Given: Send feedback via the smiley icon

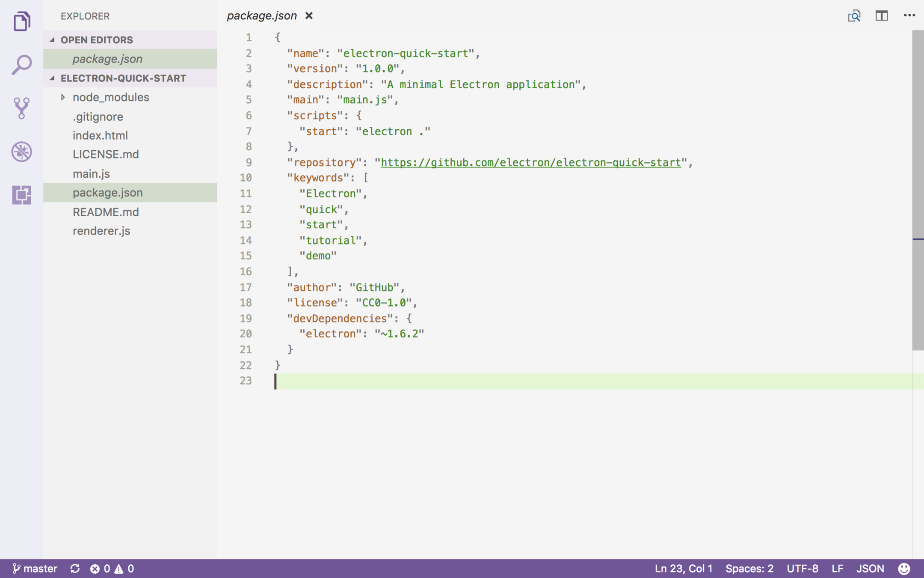Looking at the screenshot, I should [x=903, y=569].
